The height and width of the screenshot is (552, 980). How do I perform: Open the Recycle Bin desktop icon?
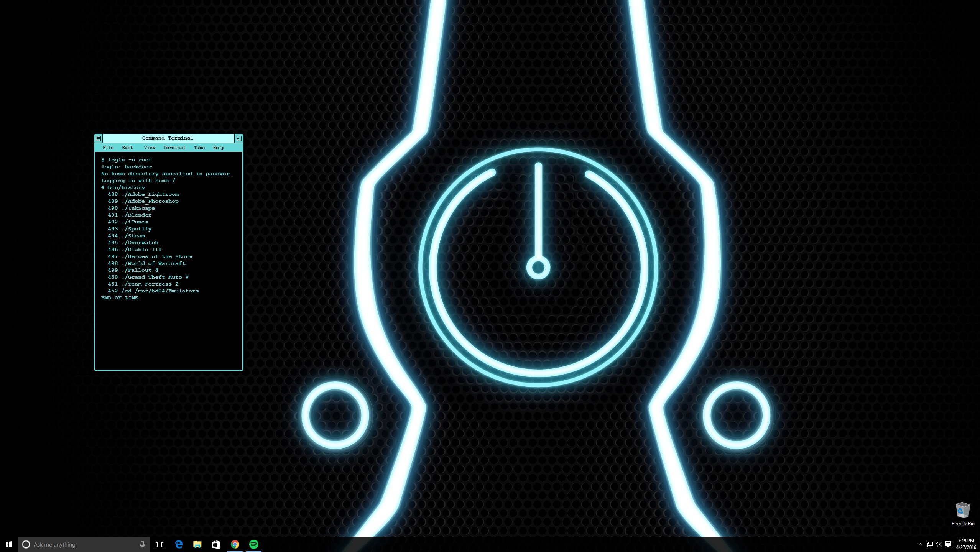(963, 514)
